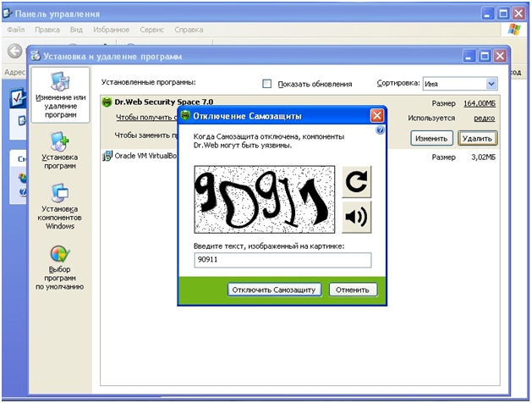Open Справка menu

189,30
